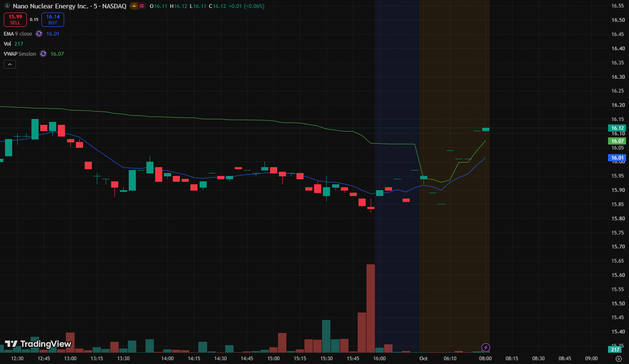Click the latest green candle at 16.12
The image size is (629, 364).
coord(486,129)
